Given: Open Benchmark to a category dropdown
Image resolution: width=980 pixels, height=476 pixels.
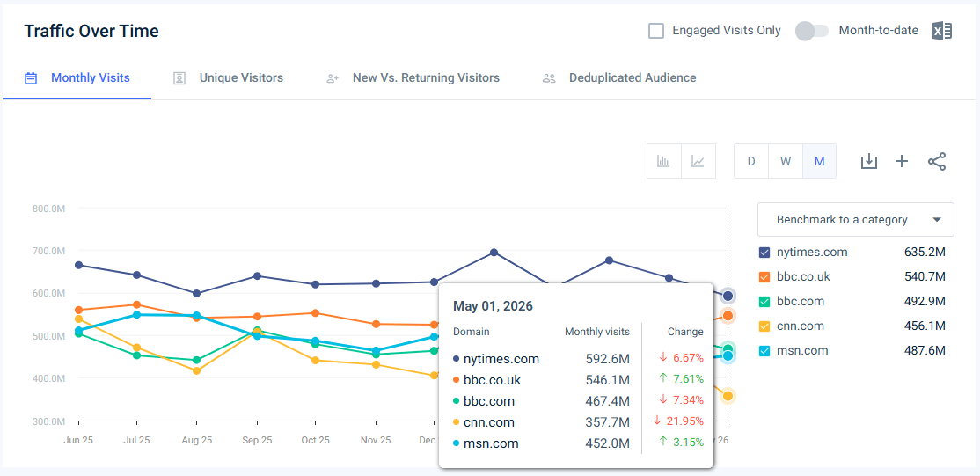Looking at the screenshot, I should pyautogui.click(x=856, y=220).
